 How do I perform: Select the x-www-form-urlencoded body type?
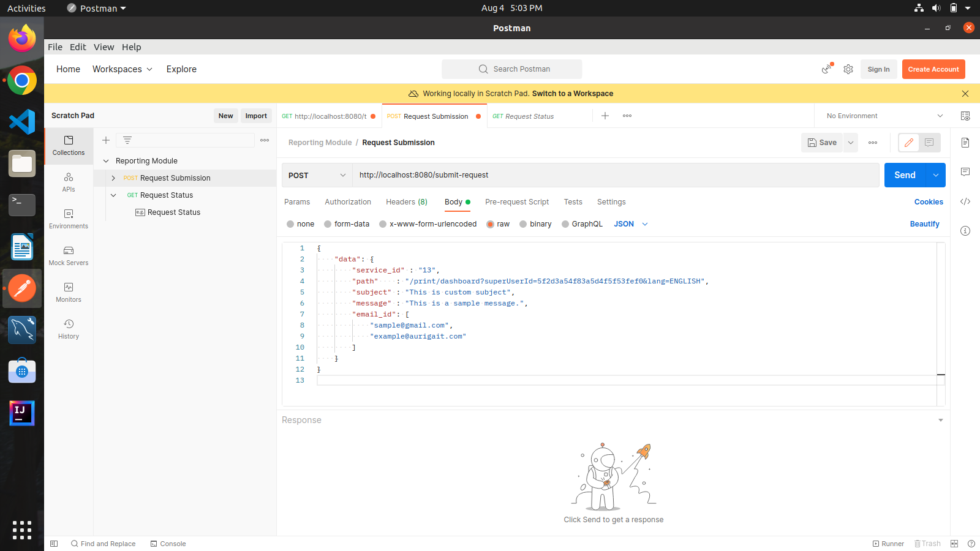pos(428,224)
